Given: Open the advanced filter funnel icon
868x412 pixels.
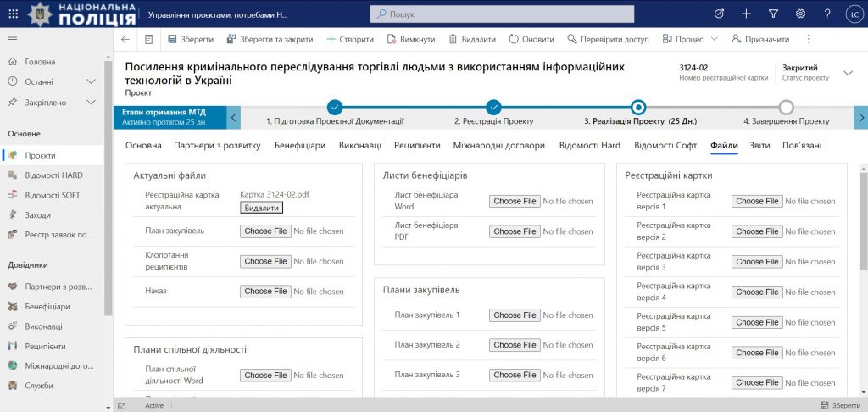Looking at the screenshot, I should point(773,14).
